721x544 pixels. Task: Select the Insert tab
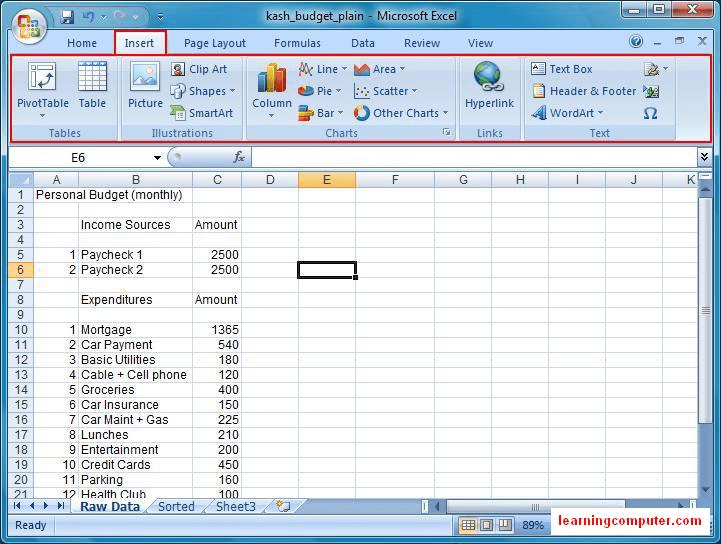(140, 43)
